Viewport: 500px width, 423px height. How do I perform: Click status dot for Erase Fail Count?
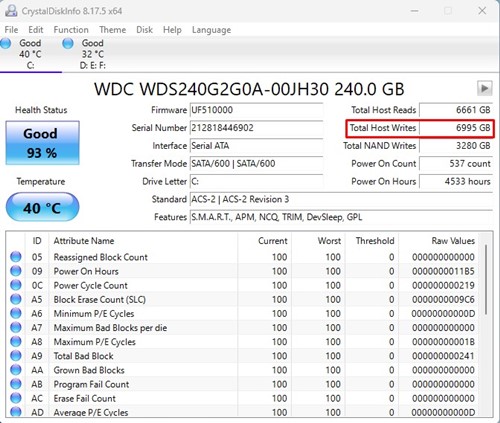(16, 398)
